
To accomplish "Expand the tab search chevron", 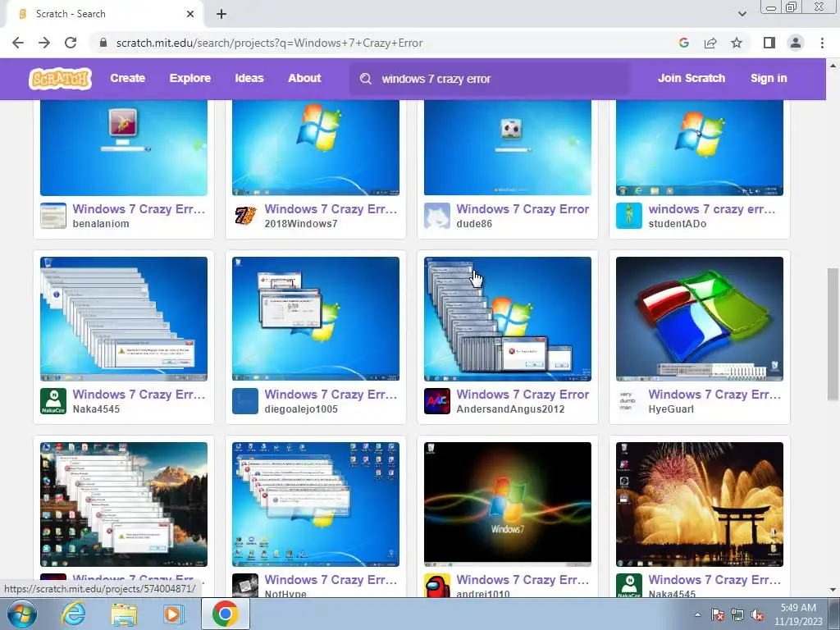I will (742, 14).
